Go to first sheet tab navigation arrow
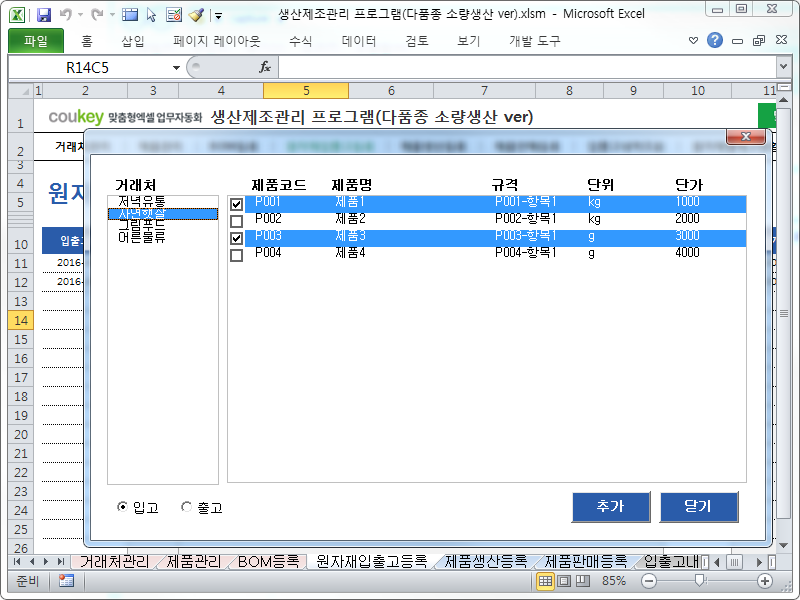 pyautogui.click(x=17, y=562)
